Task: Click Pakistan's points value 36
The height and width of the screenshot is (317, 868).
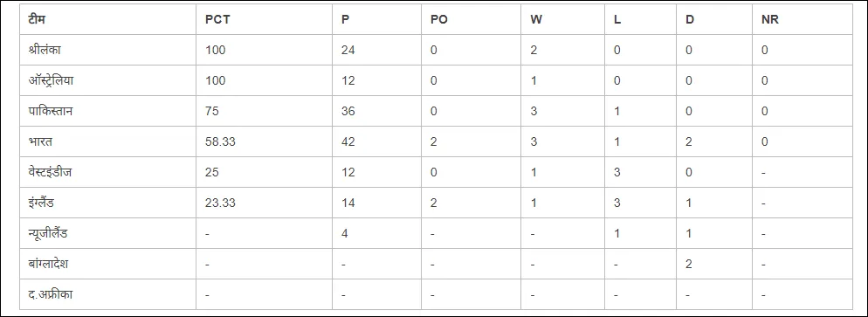Action: tap(348, 111)
